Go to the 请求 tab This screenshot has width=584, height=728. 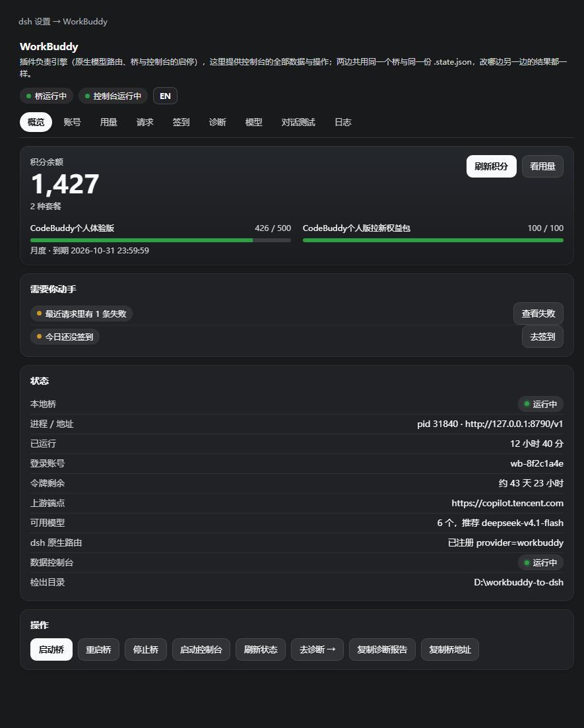145,122
